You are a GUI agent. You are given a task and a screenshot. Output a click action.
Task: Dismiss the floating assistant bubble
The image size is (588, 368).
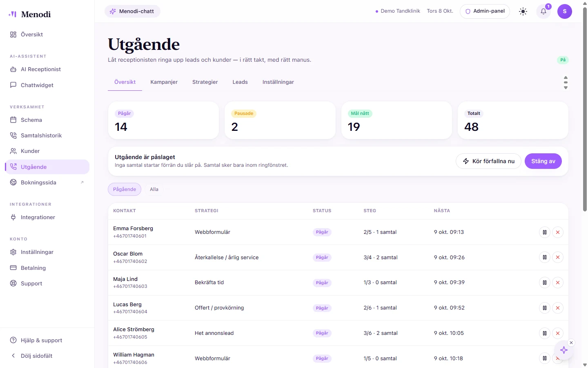pyautogui.click(x=571, y=343)
